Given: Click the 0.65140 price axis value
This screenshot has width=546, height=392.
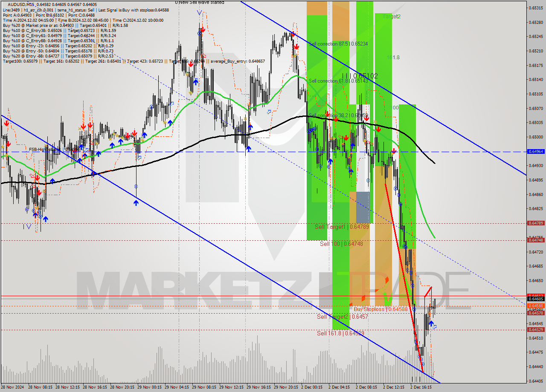Looking at the screenshot, I should (536, 80).
